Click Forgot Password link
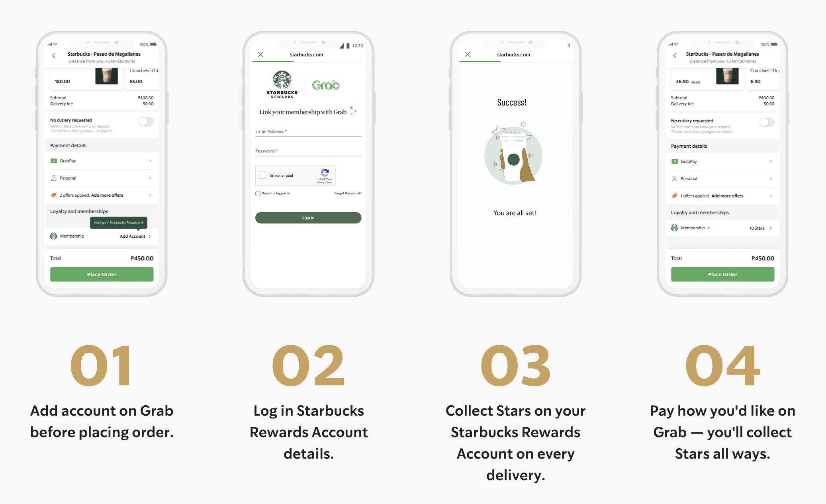The width and height of the screenshot is (826, 504). [348, 193]
